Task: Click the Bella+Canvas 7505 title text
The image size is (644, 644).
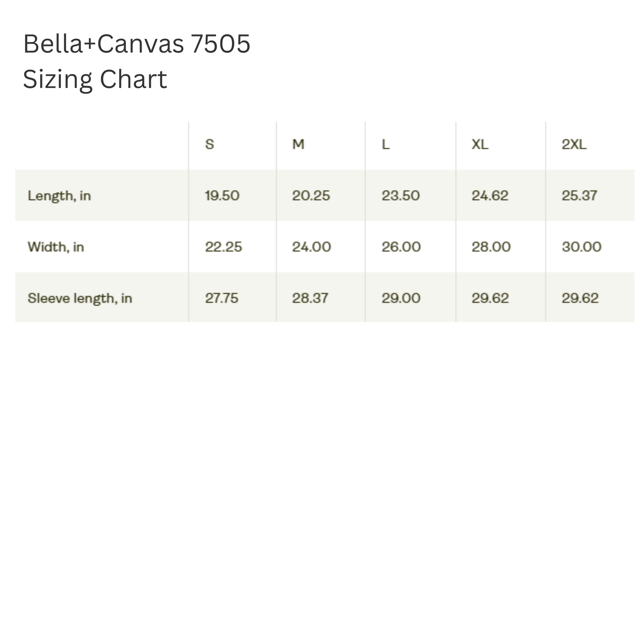Action: tap(137, 44)
